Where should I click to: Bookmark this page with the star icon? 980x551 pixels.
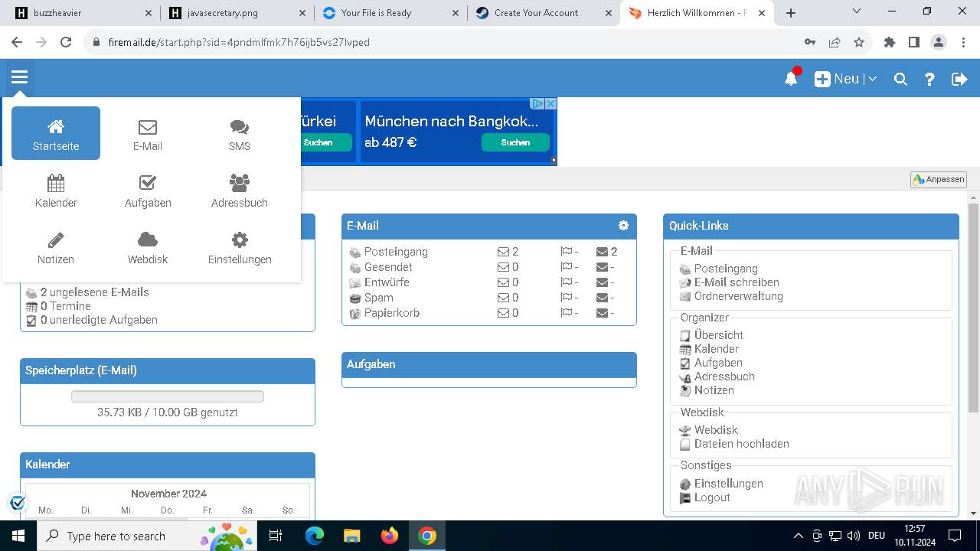859,42
